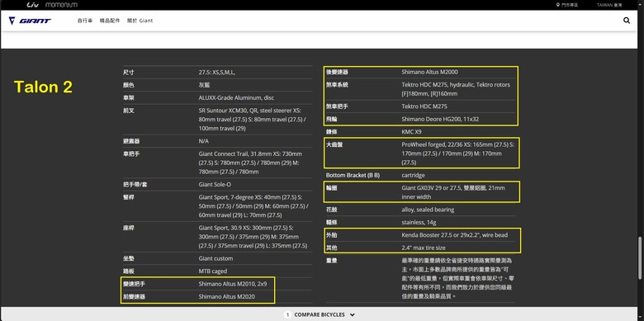
Task: Select the 避震器 row label
Action: tap(131, 141)
